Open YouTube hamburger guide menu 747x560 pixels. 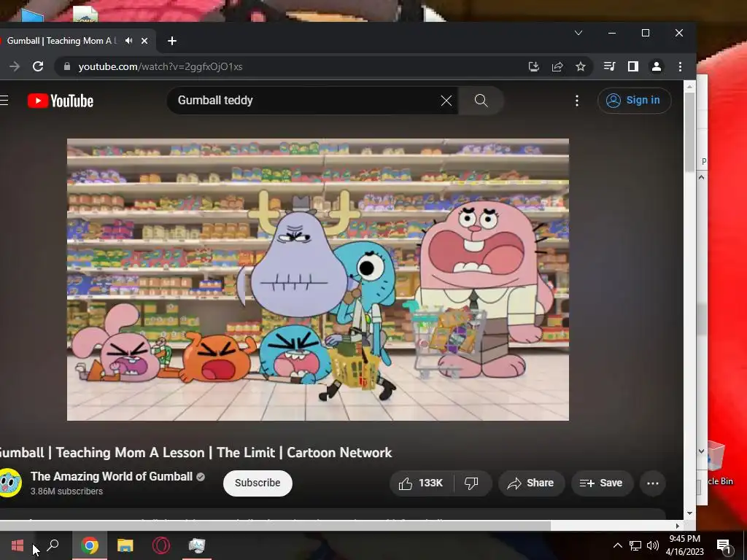point(4,101)
